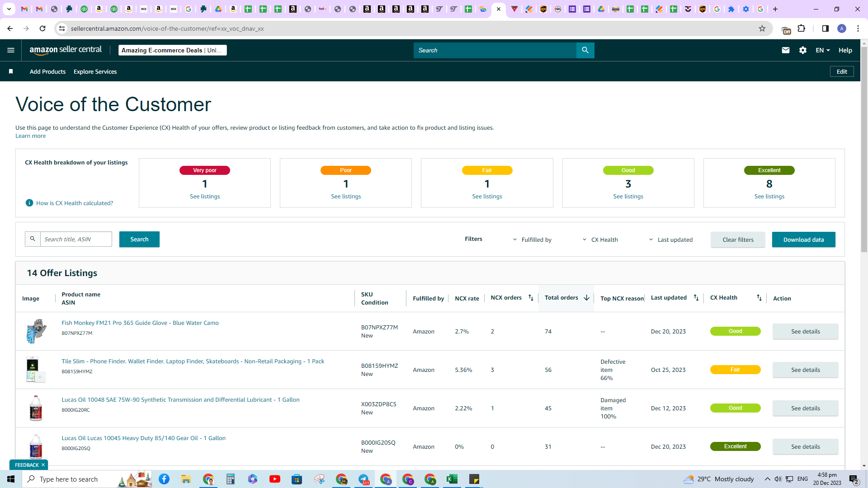Image resolution: width=868 pixels, height=488 pixels.
Task: See details for Lucas 10045 Gear Oil
Action: (805, 446)
